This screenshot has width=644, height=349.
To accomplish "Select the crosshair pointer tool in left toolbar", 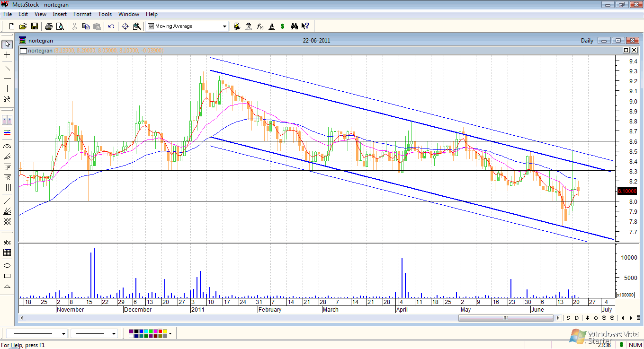I will click(x=7, y=55).
